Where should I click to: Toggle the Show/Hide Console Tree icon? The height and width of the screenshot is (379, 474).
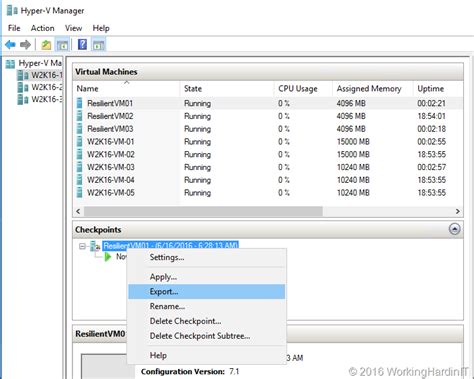(x=62, y=45)
